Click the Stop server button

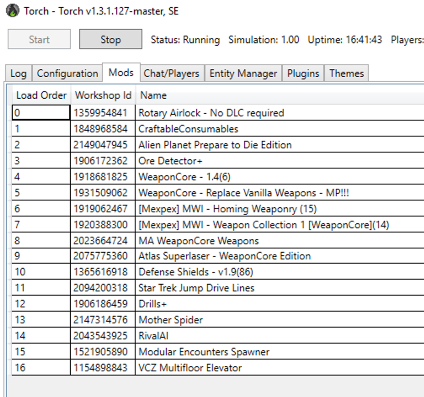(x=110, y=39)
